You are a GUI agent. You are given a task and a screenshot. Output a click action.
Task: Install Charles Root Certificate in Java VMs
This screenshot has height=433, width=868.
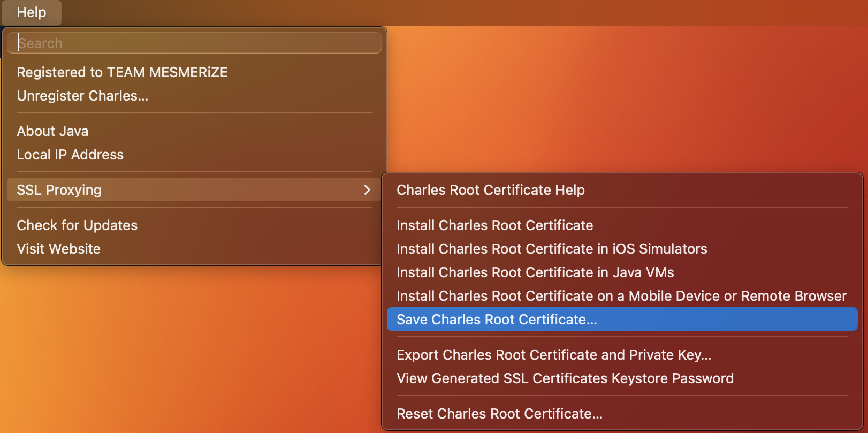click(x=535, y=272)
